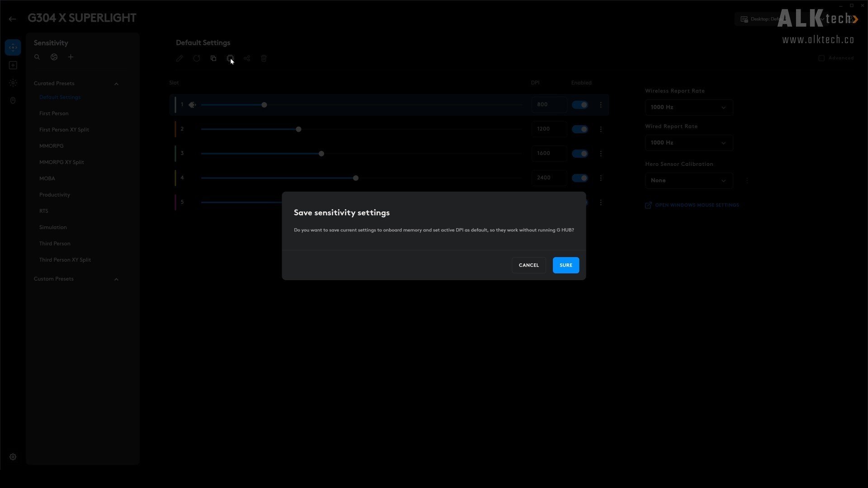Disable DPI slot 3 toggle
Viewport: 868px width, 488px height.
(x=580, y=154)
